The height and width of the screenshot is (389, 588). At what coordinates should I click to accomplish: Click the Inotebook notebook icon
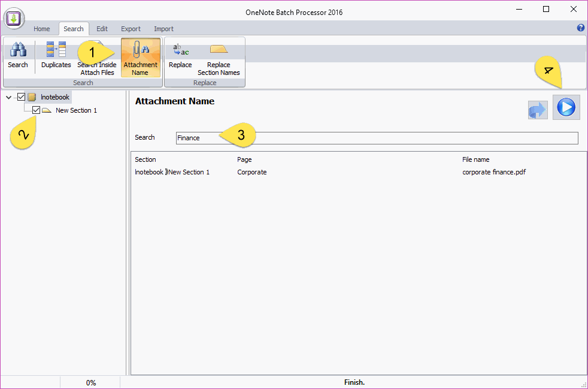tap(32, 97)
